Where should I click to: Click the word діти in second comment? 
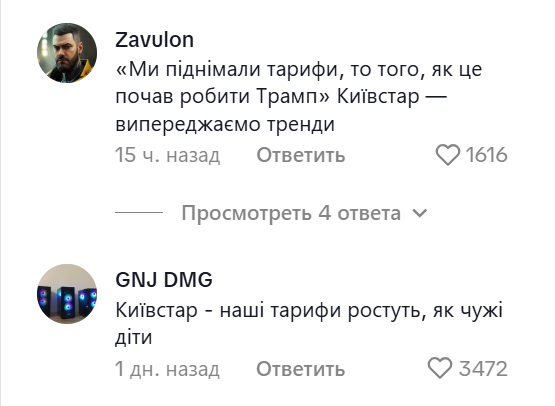coord(134,337)
